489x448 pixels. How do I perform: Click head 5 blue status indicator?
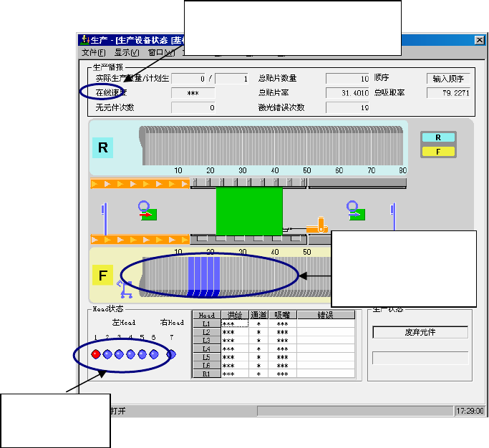(142, 354)
